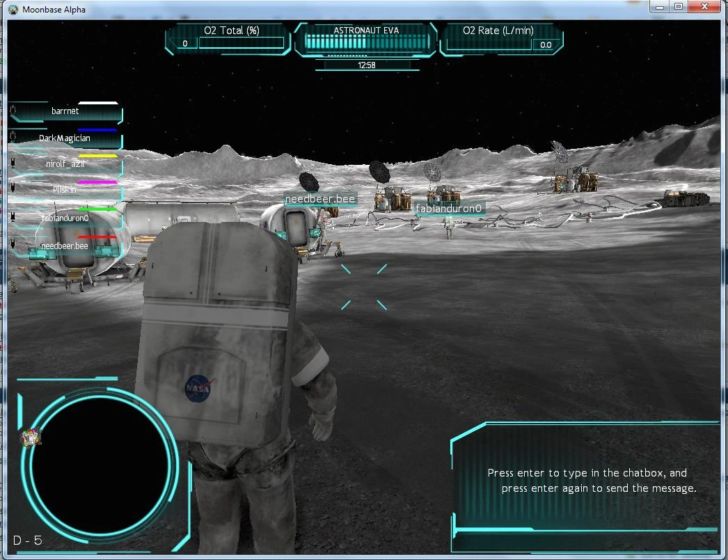
Task: Click the floating fabianduron0 name tag
Action: [448, 208]
